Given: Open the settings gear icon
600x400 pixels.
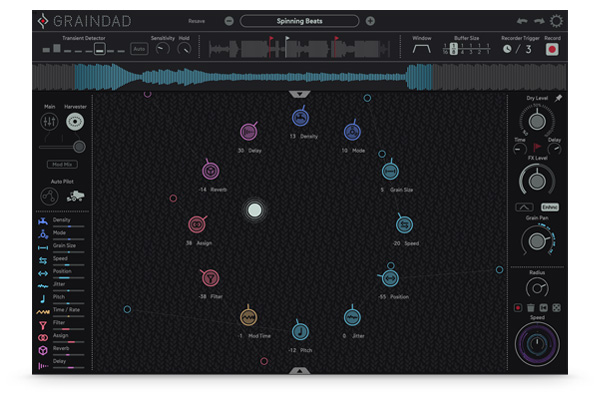Looking at the screenshot, I should click(x=556, y=20).
